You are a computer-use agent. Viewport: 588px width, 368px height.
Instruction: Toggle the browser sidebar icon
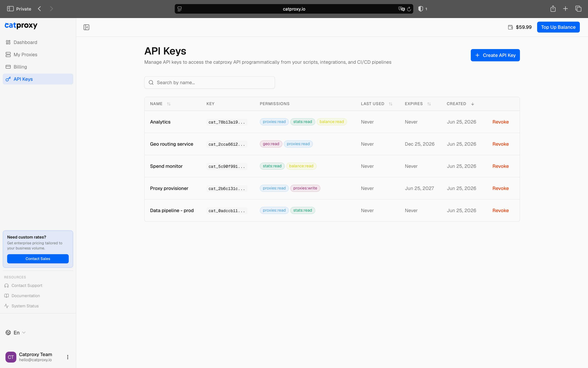[x=10, y=9]
